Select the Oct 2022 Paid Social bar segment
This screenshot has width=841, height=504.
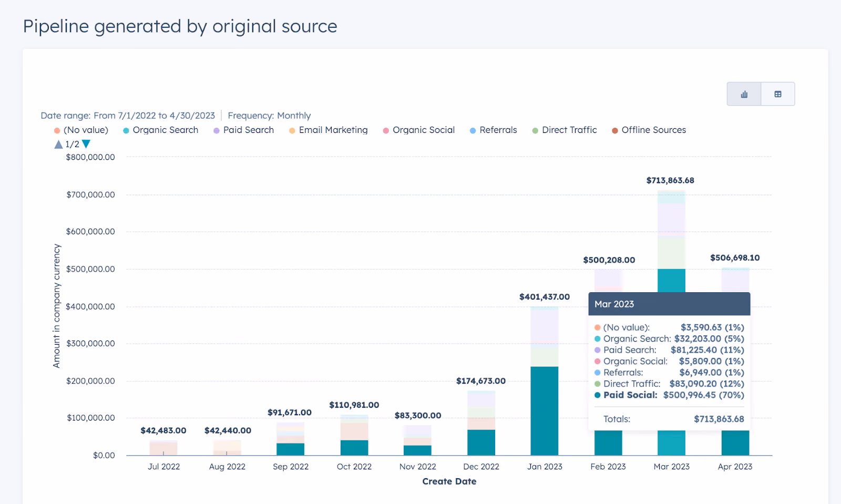[354, 448]
